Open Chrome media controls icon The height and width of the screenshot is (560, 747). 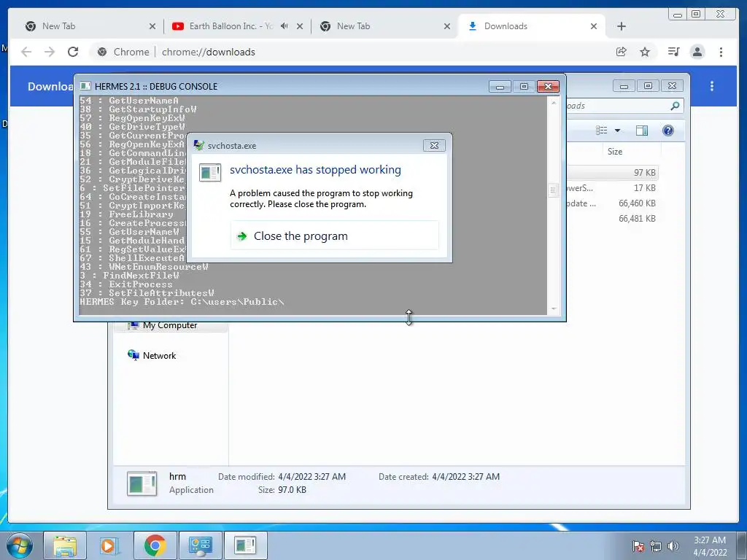coord(673,52)
